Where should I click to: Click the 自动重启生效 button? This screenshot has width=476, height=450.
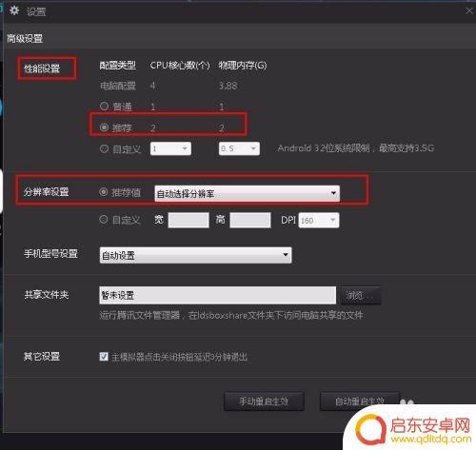pyautogui.click(x=360, y=401)
